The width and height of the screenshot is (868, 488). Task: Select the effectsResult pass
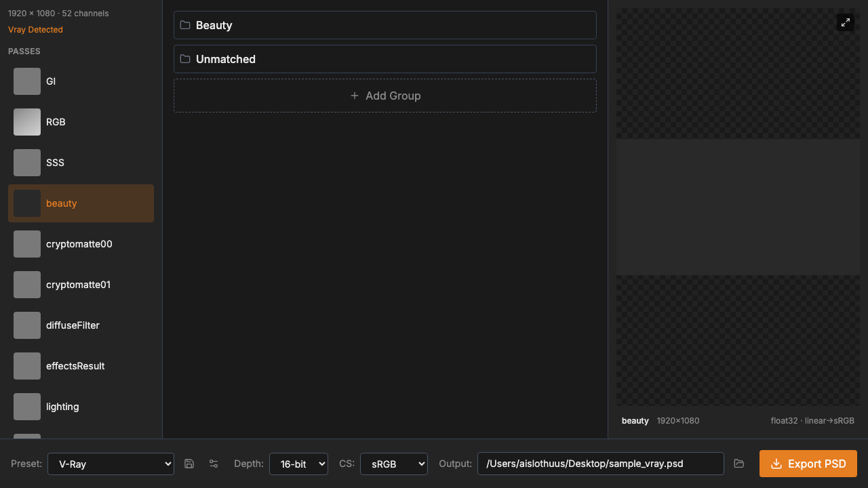(x=81, y=366)
